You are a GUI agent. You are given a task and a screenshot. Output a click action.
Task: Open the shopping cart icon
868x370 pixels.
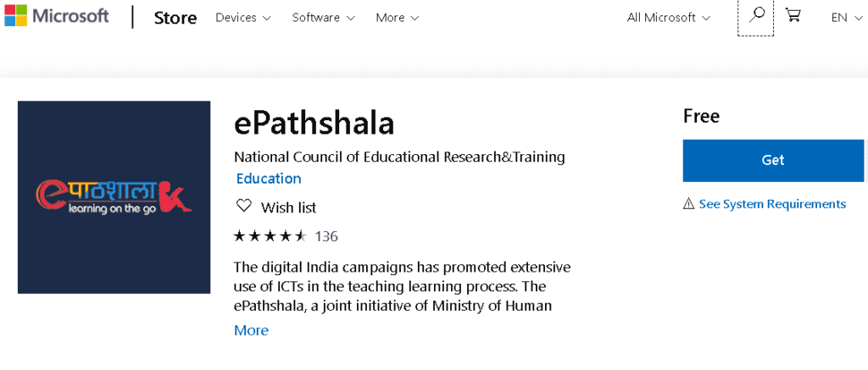793,16
